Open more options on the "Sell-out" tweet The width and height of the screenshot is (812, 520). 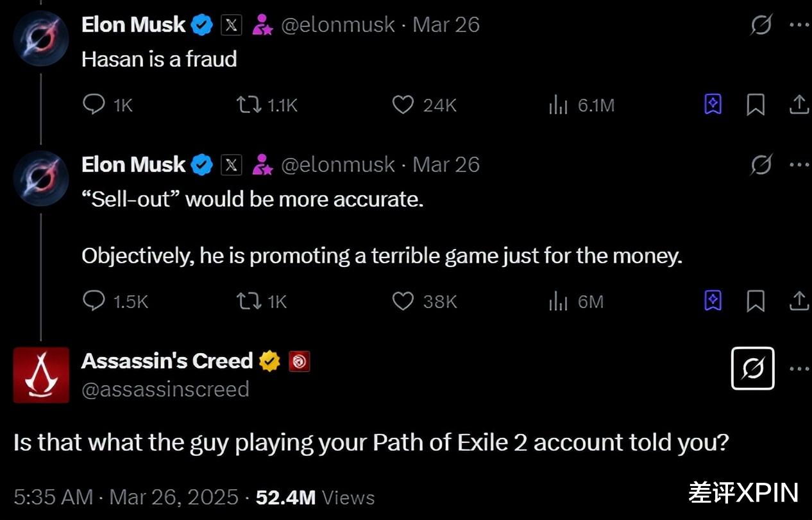[x=799, y=164]
